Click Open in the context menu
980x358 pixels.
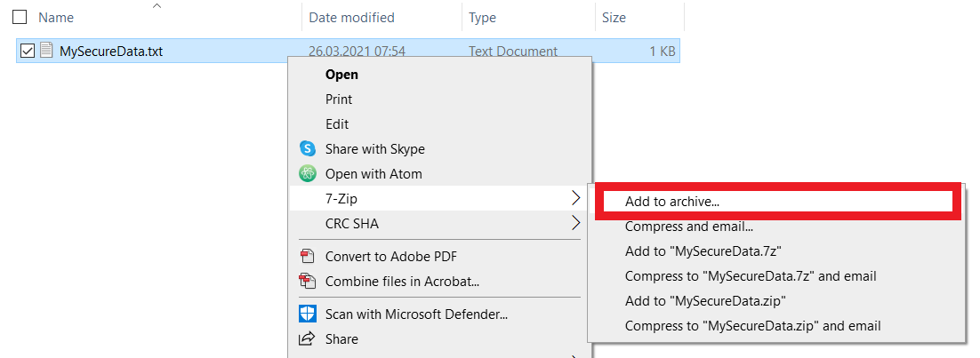341,75
